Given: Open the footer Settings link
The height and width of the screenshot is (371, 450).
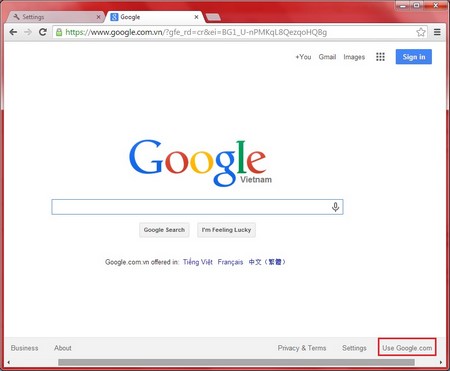Looking at the screenshot, I should tap(354, 348).
